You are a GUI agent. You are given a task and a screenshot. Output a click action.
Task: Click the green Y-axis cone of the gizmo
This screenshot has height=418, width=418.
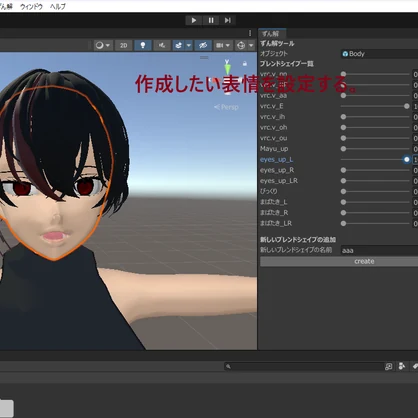point(227,69)
